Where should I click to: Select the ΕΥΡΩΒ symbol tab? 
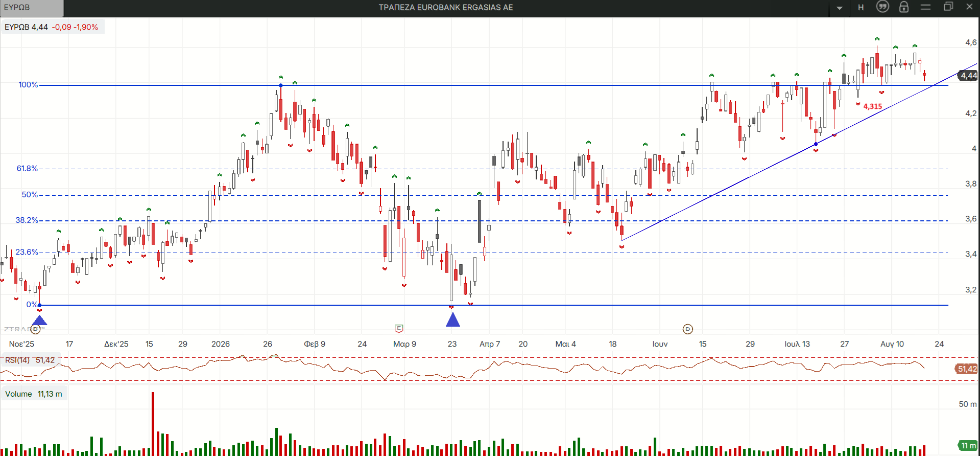pyautogui.click(x=32, y=8)
